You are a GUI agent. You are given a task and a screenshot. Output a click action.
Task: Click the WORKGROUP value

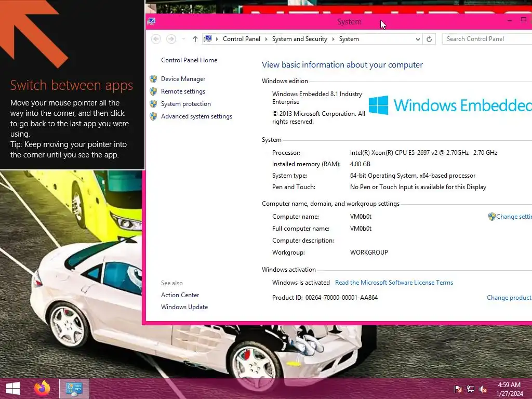coord(369,252)
